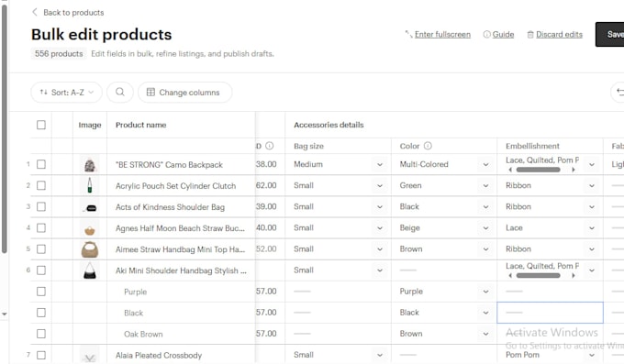Viewport: 624px width, 364px height.
Task: Select the Acrylic Pouch Set Cylinder Clutch checkbox
Action: click(41, 185)
